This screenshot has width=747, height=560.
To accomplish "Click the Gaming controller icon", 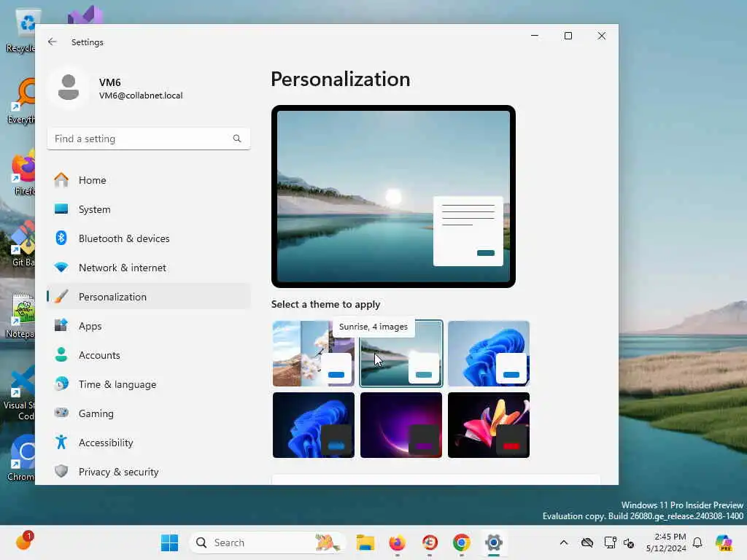I will 61,413.
